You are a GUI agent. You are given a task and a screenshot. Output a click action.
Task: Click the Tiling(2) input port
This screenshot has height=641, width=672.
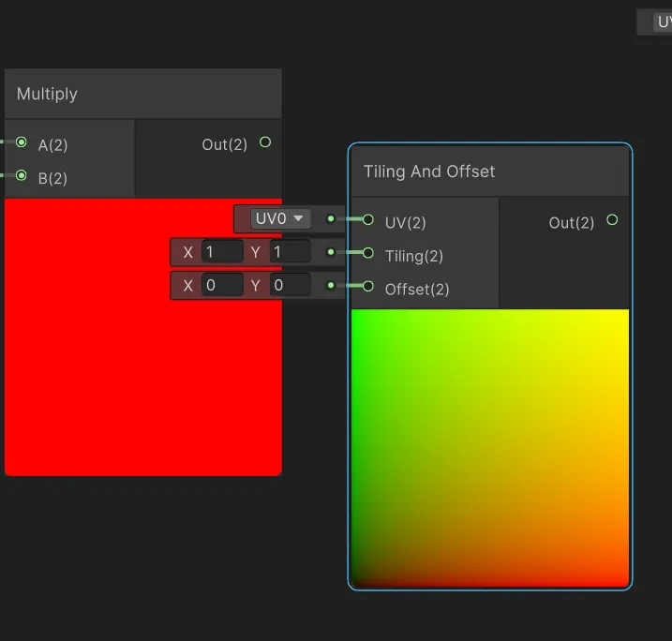pos(367,253)
